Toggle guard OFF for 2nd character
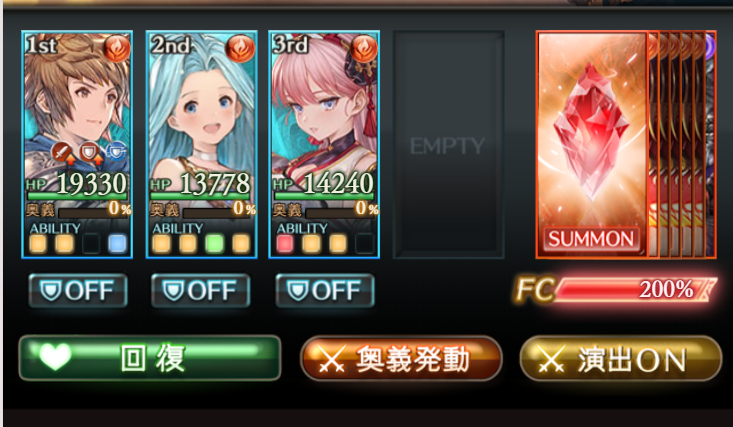 [x=201, y=290]
